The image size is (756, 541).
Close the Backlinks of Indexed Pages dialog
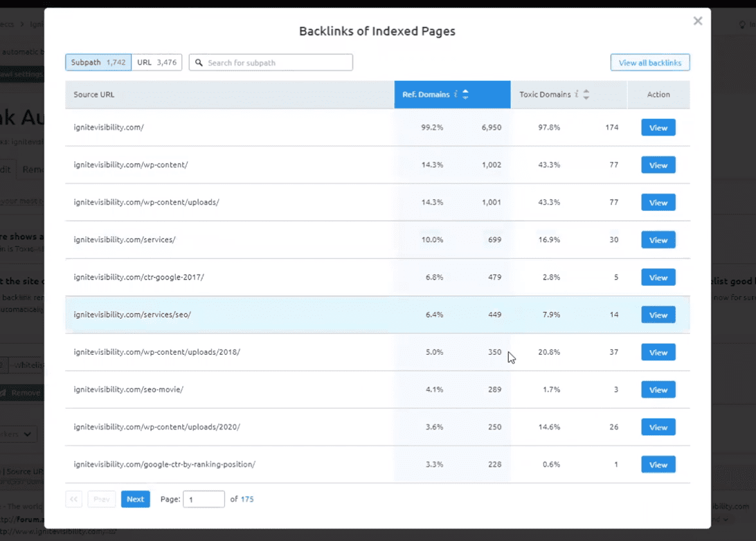pos(697,21)
